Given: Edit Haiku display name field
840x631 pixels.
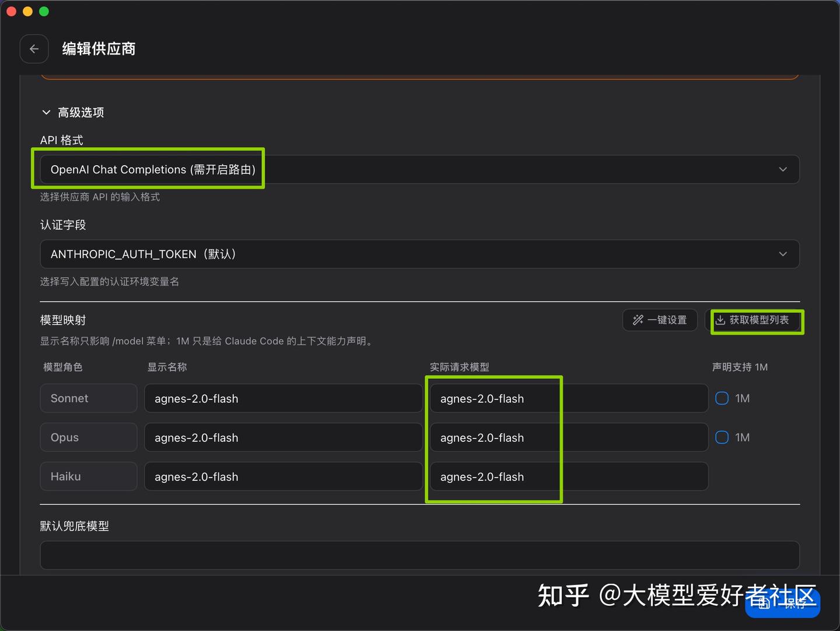Looking at the screenshot, I should point(283,476).
